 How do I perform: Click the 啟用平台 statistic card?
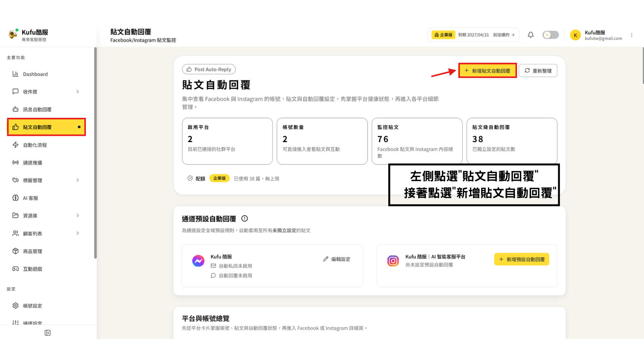[x=227, y=141]
